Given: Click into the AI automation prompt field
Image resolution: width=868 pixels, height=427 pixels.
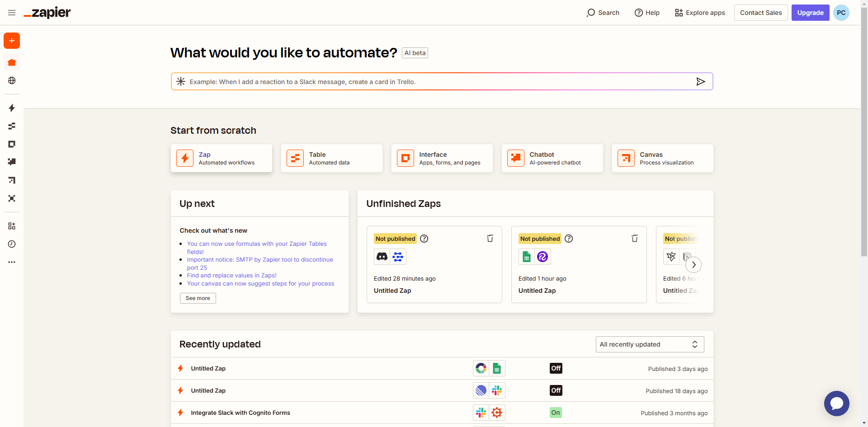Looking at the screenshot, I should click(x=434, y=82).
